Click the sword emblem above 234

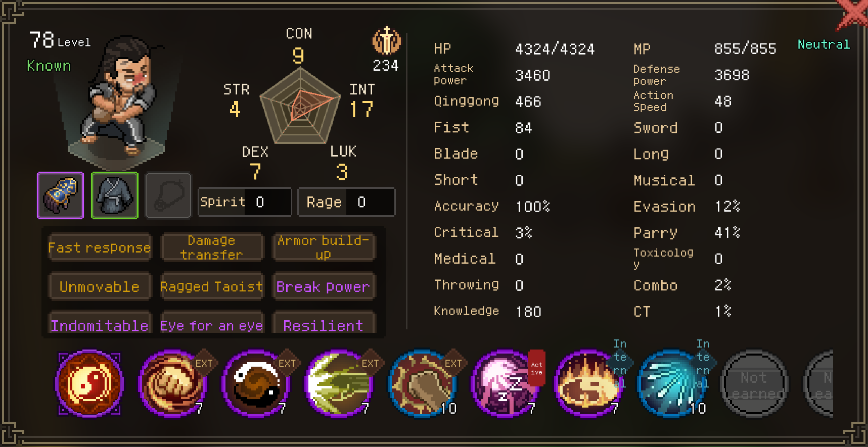coord(387,41)
